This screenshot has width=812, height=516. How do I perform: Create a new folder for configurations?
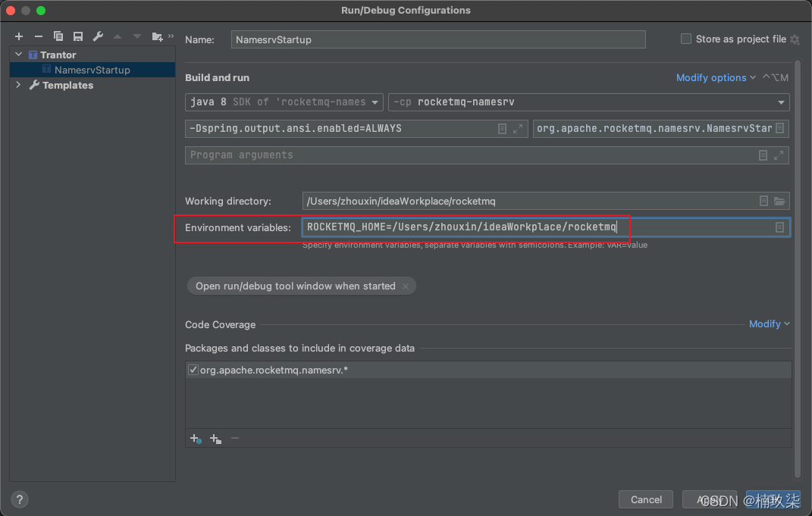(157, 36)
